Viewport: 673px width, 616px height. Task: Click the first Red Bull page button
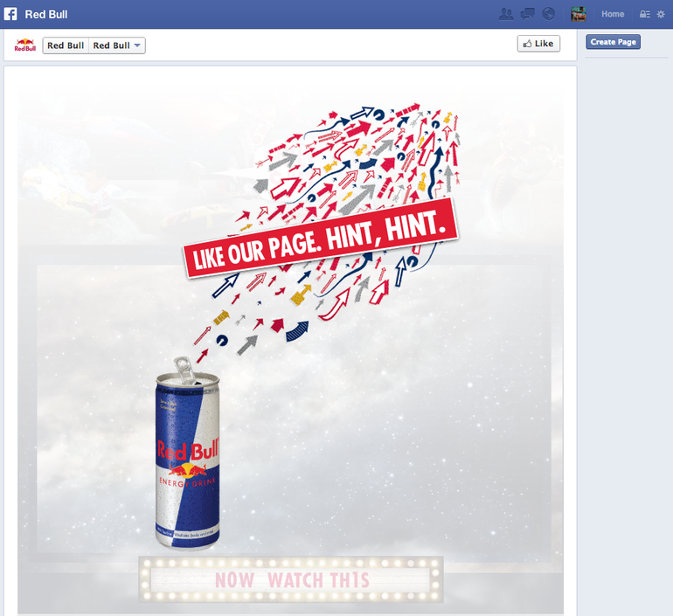[66, 45]
